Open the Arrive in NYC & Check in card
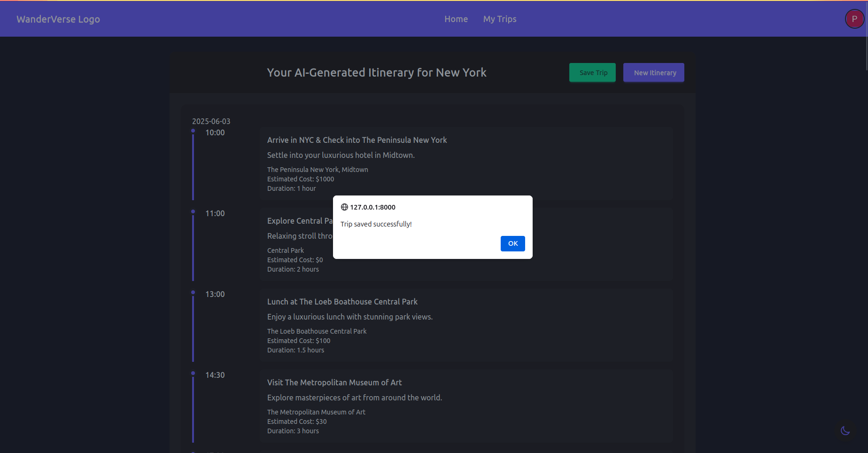The image size is (868, 453). pos(466,164)
